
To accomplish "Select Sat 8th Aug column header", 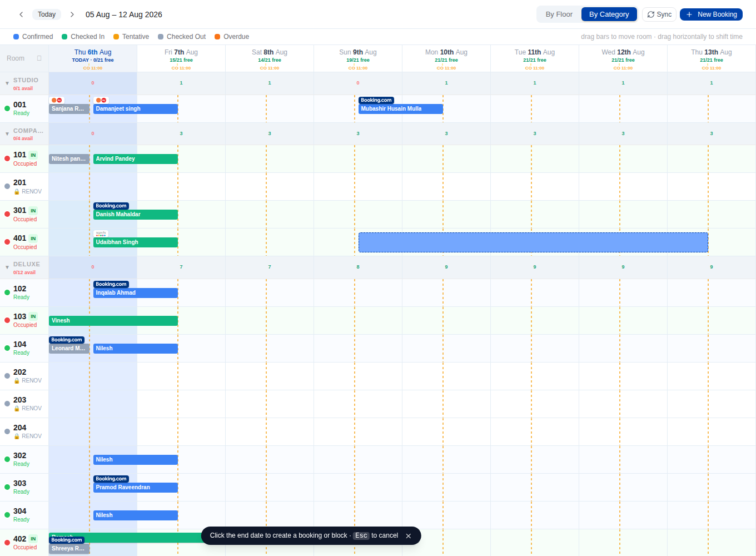I will pyautogui.click(x=270, y=58).
